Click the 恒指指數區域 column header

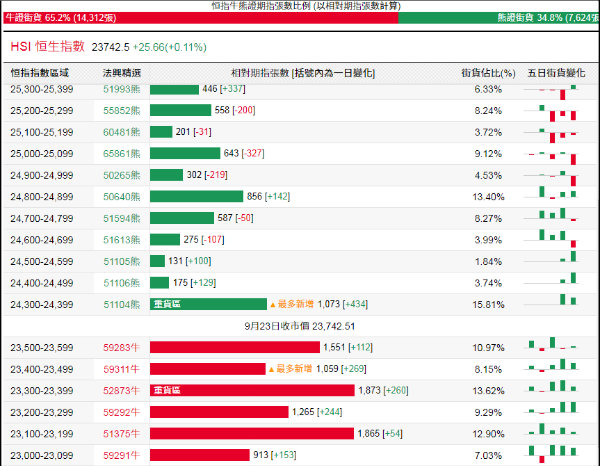[x=40, y=73]
